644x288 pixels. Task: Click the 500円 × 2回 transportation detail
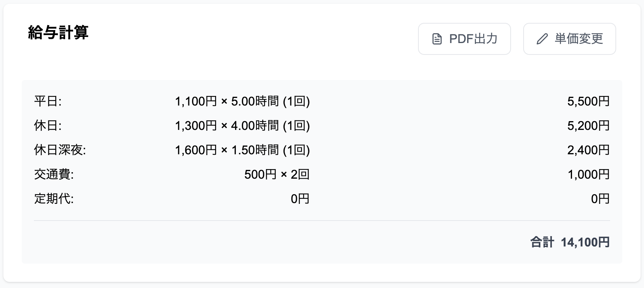click(276, 174)
